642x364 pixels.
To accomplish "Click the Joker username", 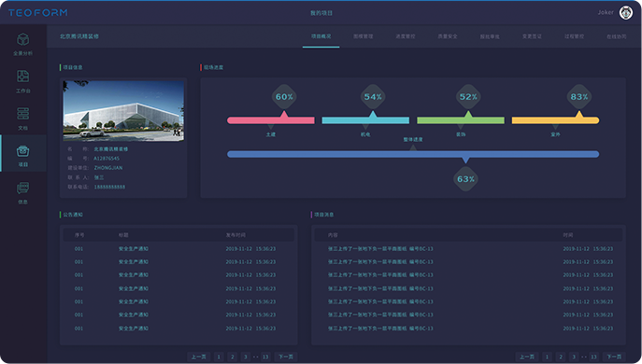I will pyautogui.click(x=606, y=13).
